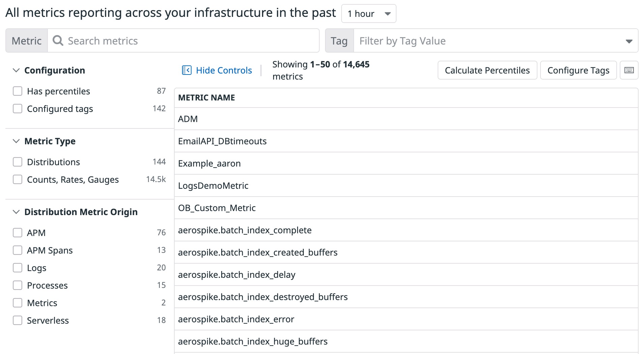Click the Hide Controls link
Screen dimensions: 644x354
pyautogui.click(x=224, y=70)
